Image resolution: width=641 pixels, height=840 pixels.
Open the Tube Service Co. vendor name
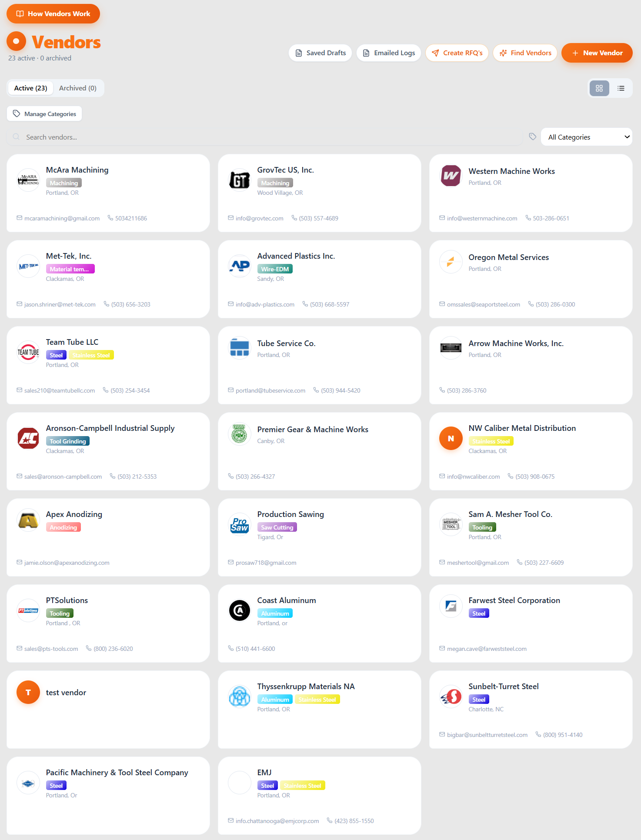[286, 343]
